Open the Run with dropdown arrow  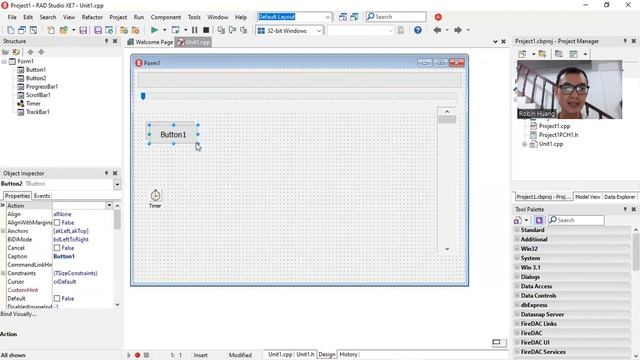[x=164, y=30]
